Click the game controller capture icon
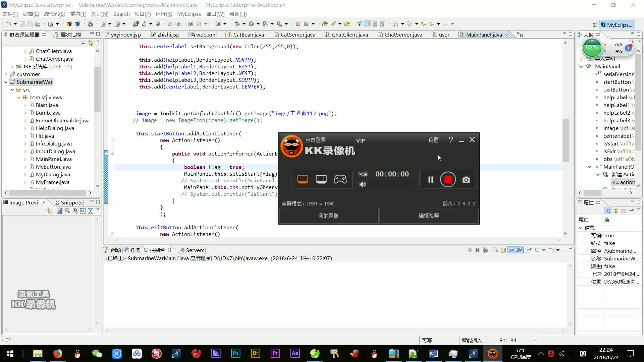Image resolution: width=644 pixels, height=362 pixels. point(340,179)
